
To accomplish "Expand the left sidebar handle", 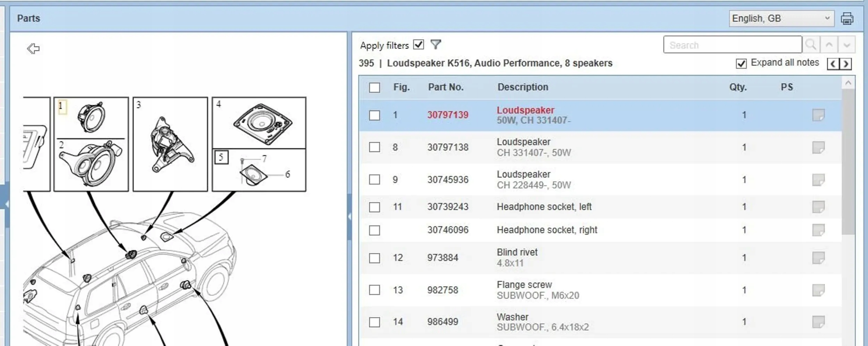I will click(6, 205).
